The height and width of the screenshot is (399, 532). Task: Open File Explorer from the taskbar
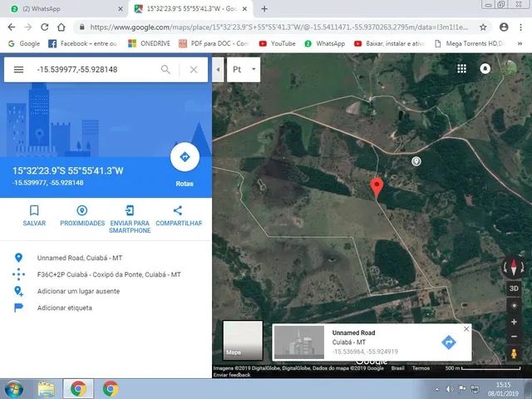point(47,389)
